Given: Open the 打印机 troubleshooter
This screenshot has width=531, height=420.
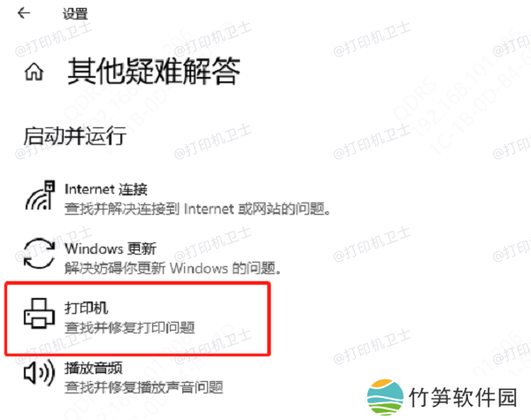Looking at the screenshot, I should (x=87, y=309).
